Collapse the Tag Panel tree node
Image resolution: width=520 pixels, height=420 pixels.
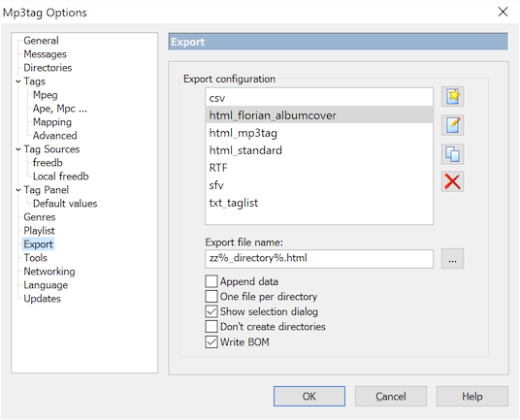click(x=18, y=190)
